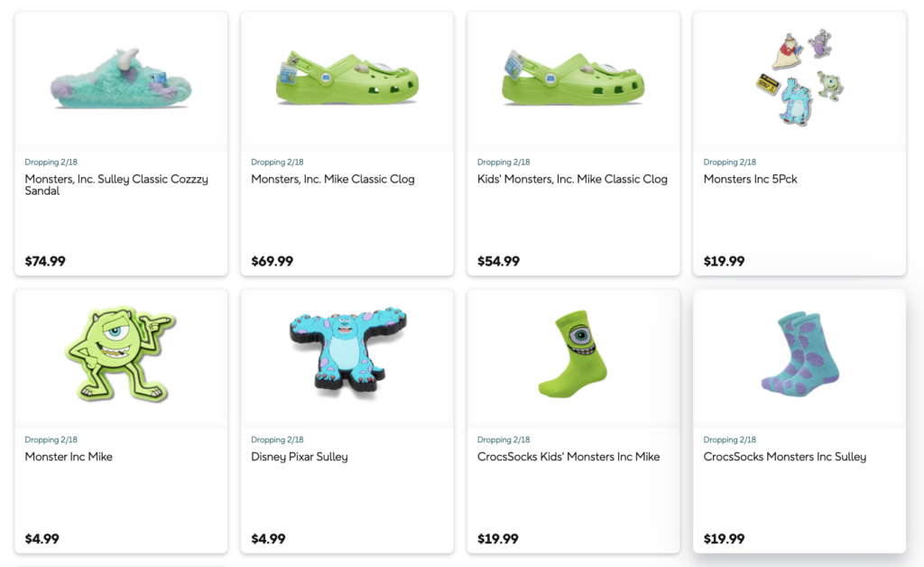Screen dimensions: 924x567
Task: Click the Disney Pixar Sulley title
Action: (x=299, y=457)
